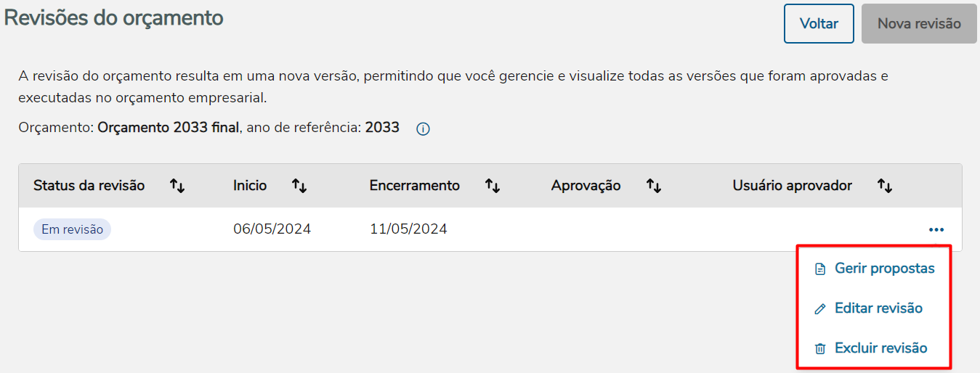980x373 pixels.
Task: Click the document icon beside Gerir propostas
Action: click(820, 269)
